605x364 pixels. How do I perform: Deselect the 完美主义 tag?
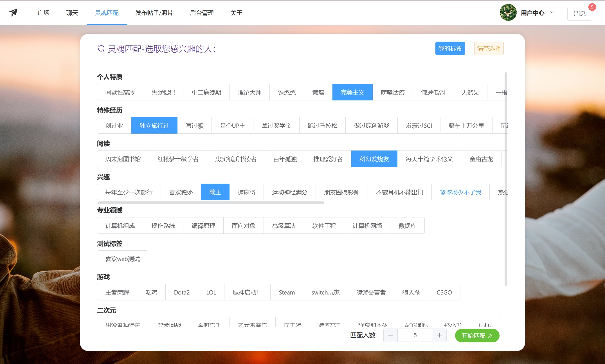tap(352, 92)
